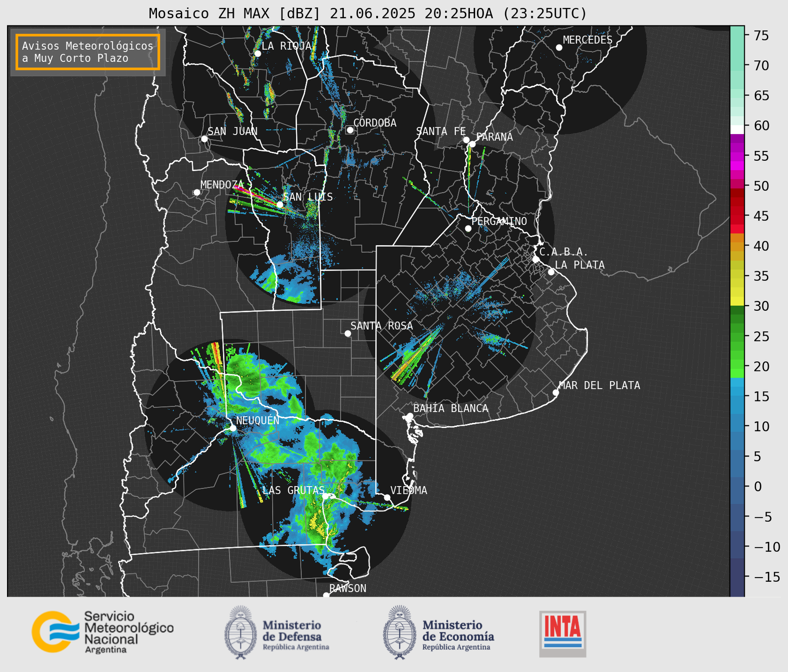Click the VIEDMA city marker dot
The width and height of the screenshot is (788, 672).
tap(387, 497)
